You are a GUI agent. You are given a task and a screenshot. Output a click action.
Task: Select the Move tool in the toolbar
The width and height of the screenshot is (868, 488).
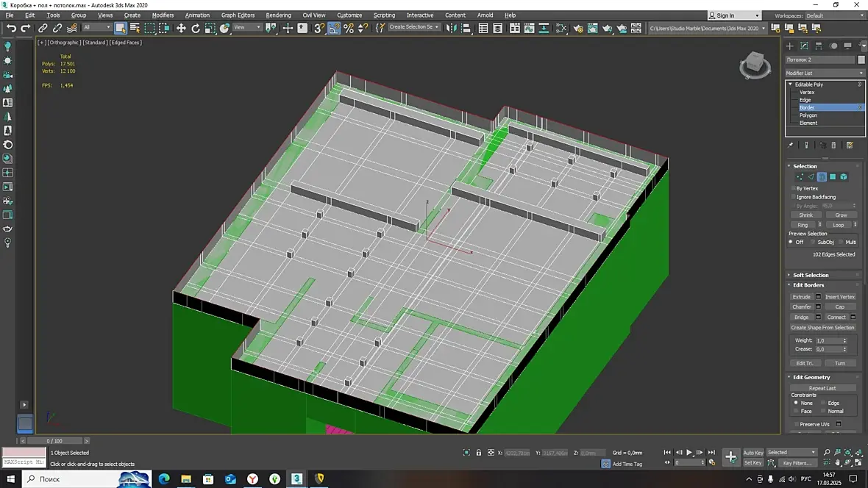181,28
